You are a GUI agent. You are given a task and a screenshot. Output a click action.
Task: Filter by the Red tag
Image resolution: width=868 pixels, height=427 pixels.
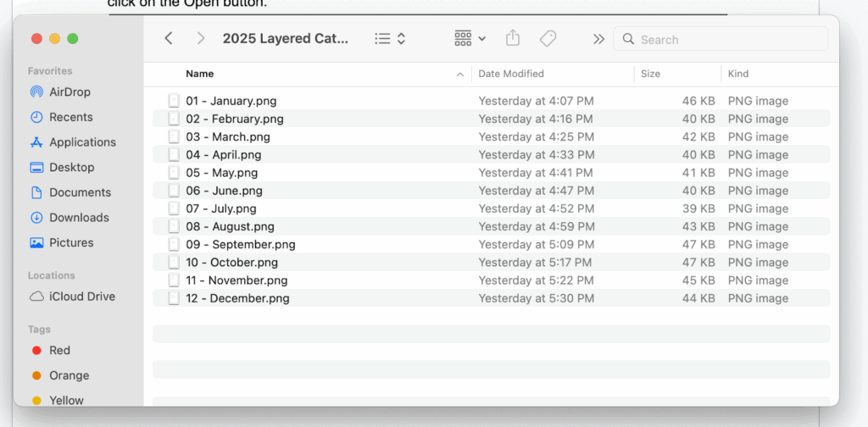[x=59, y=351]
